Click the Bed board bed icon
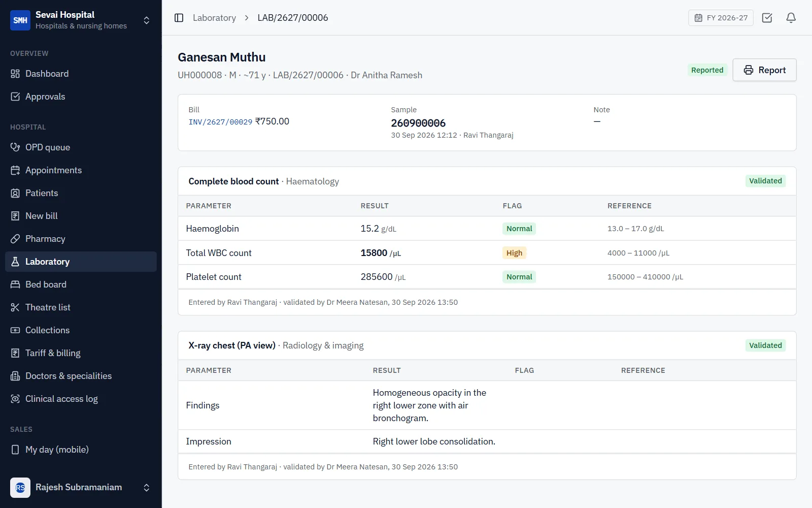 click(x=15, y=284)
